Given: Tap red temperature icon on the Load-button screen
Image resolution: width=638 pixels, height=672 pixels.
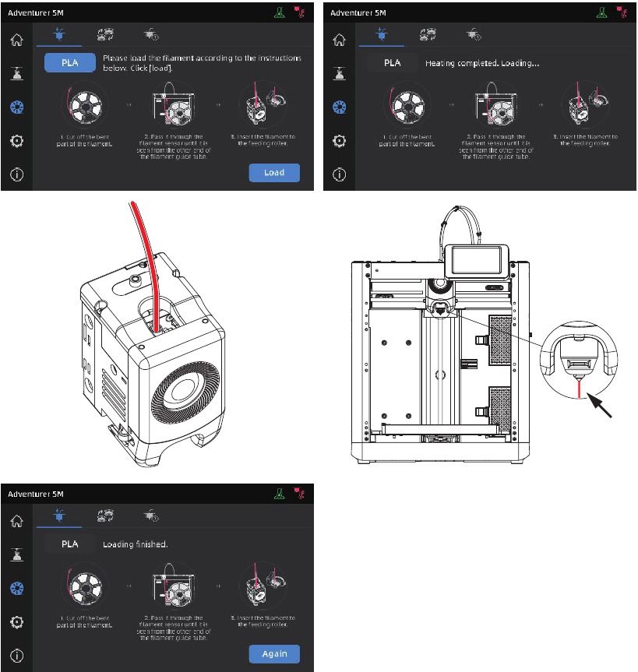Looking at the screenshot, I should click(299, 12).
